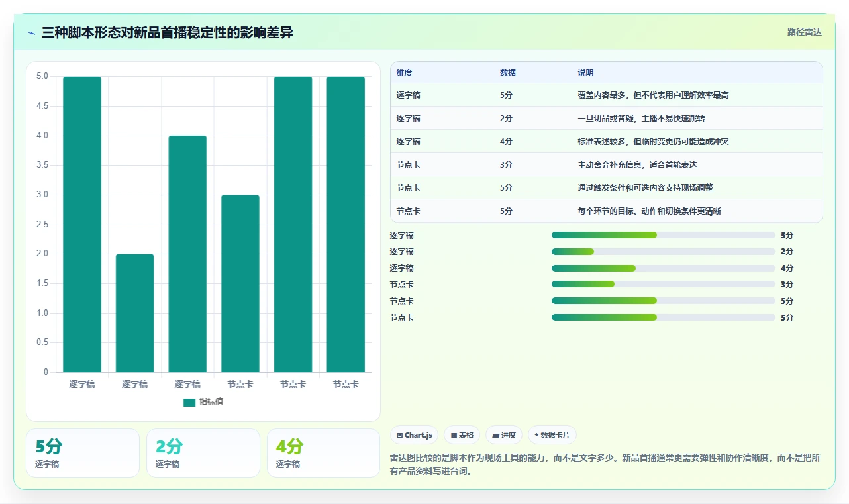Image resolution: width=849 pixels, height=504 pixels.
Task: Select the 数据卡片 chip
Action: click(552, 435)
